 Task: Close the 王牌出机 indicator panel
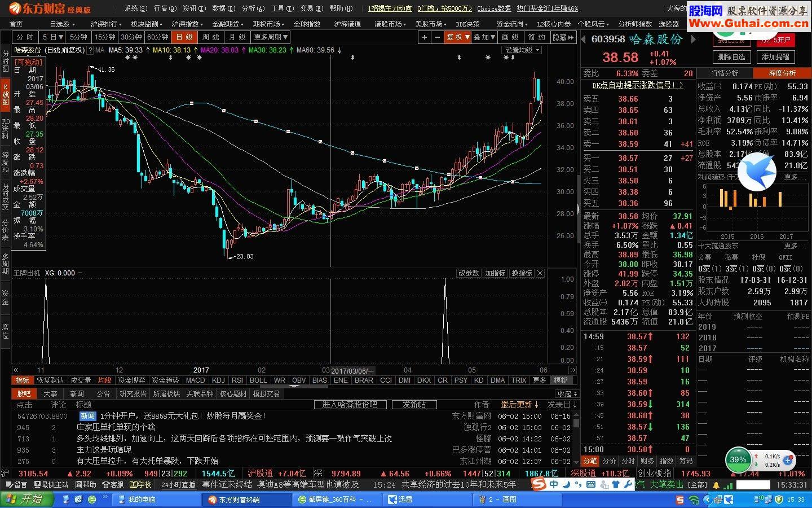(x=540, y=273)
